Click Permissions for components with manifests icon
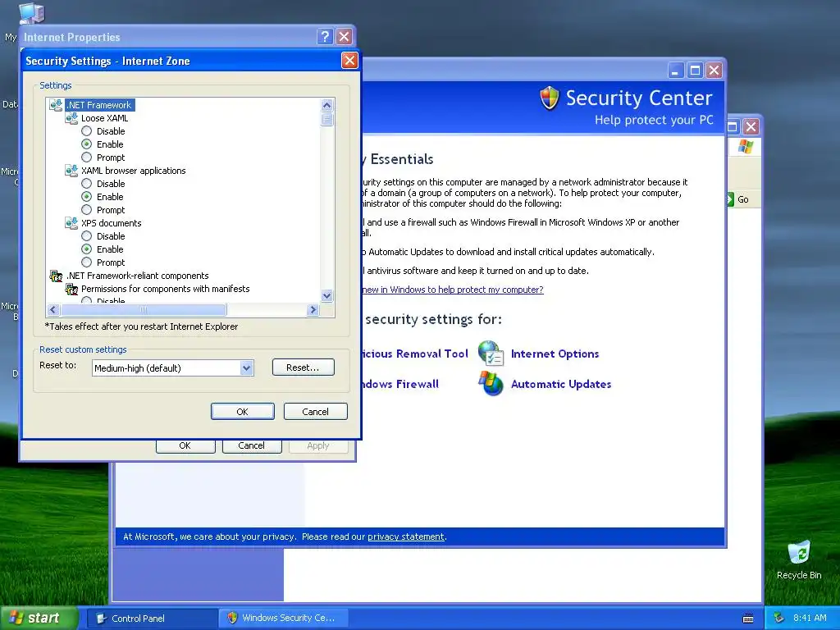840x630 pixels. [71, 289]
